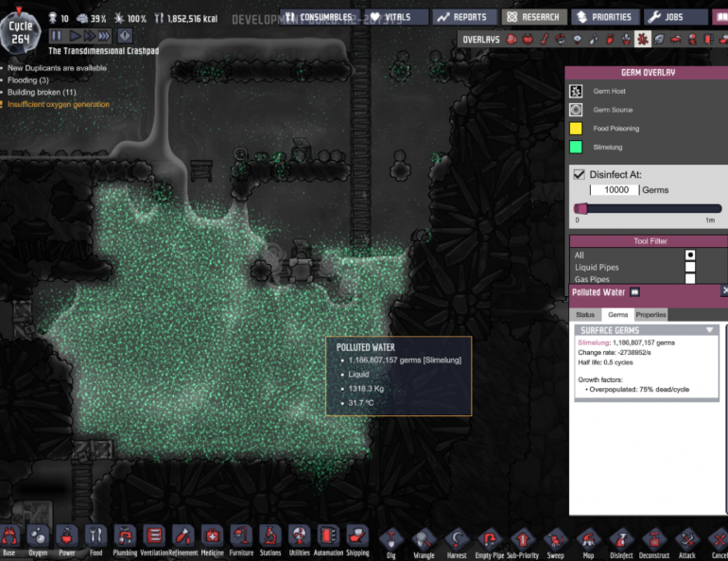The height and width of the screenshot is (561, 728).
Task: Switch to the Properties tab
Action: click(650, 315)
